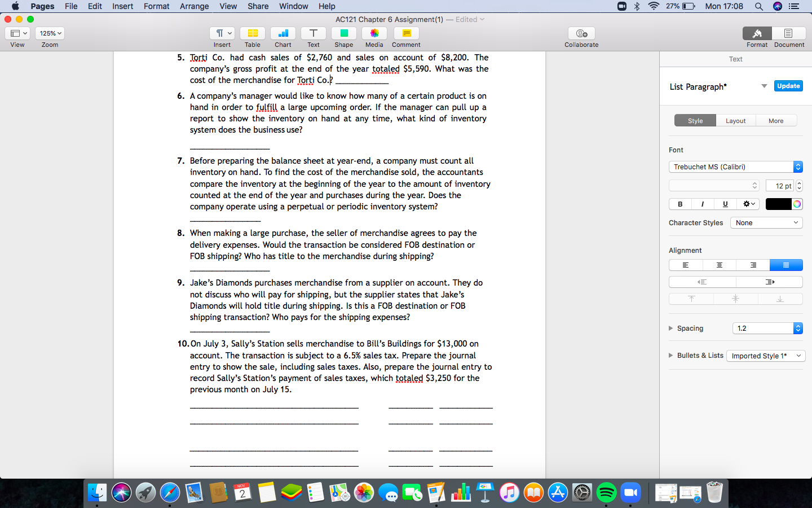Open the Format menu in the menu bar
The height and width of the screenshot is (508, 812).
(156, 6)
